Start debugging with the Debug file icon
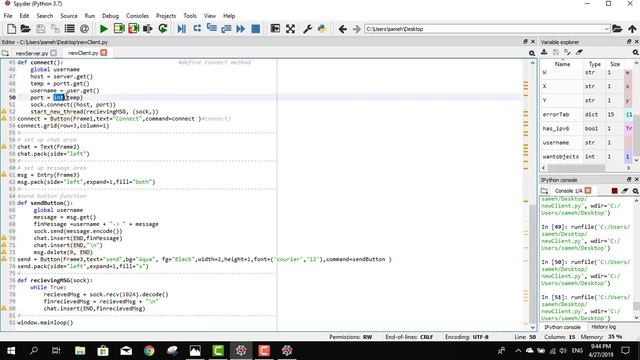The width and height of the screenshot is (640, 360). tap(182, 29)
